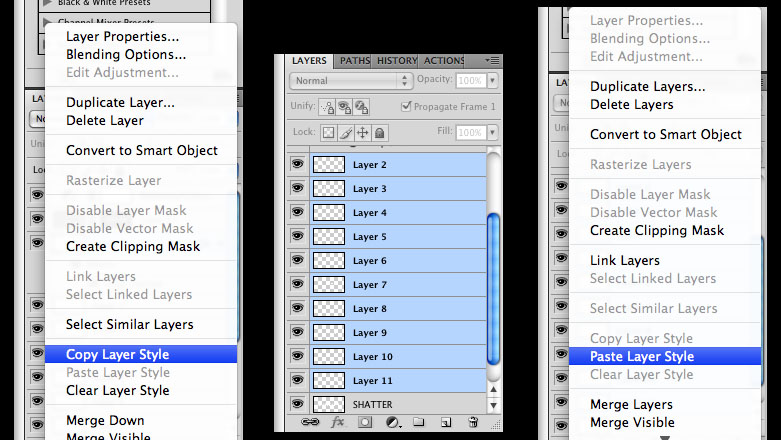
Task: Click the Unify layer visibility icon
Action: [344, 107]
